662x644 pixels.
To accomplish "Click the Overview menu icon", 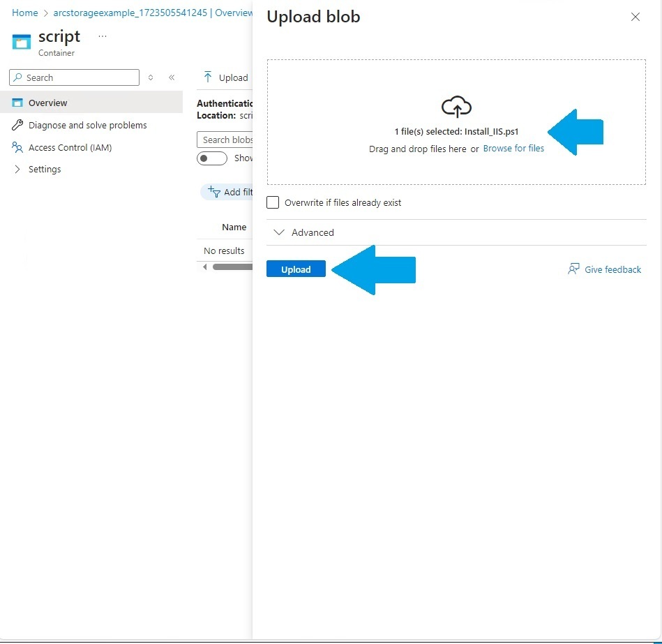I will click(x=17, y=103).
